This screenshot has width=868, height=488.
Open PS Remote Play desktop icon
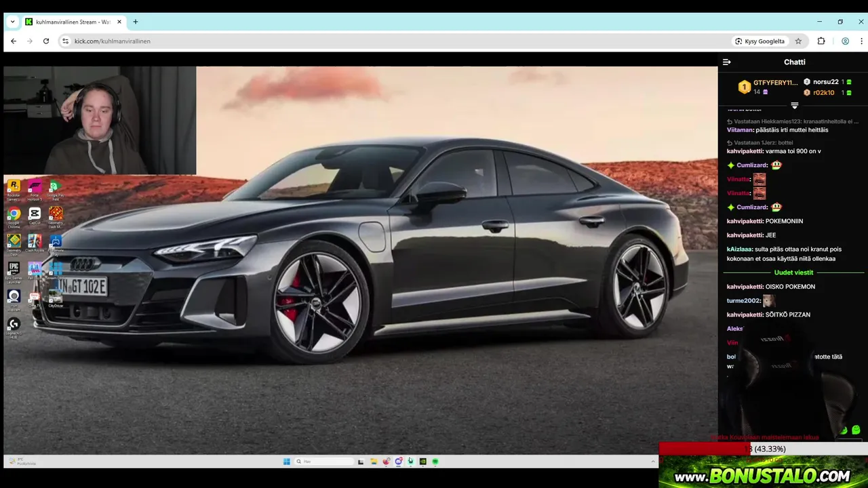[56, 244]
